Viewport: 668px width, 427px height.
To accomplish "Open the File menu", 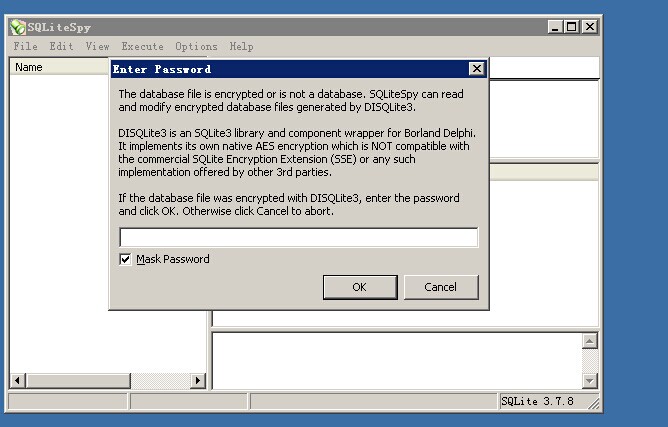I will pyautogui.click(x=26, y=46).
